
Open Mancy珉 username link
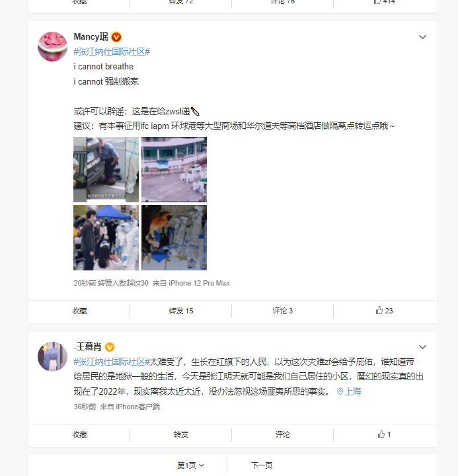(x=91, y=37)
